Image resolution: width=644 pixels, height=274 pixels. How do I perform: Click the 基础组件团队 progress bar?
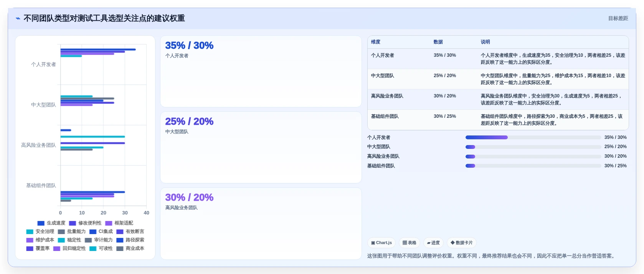(x=533, y=166)
